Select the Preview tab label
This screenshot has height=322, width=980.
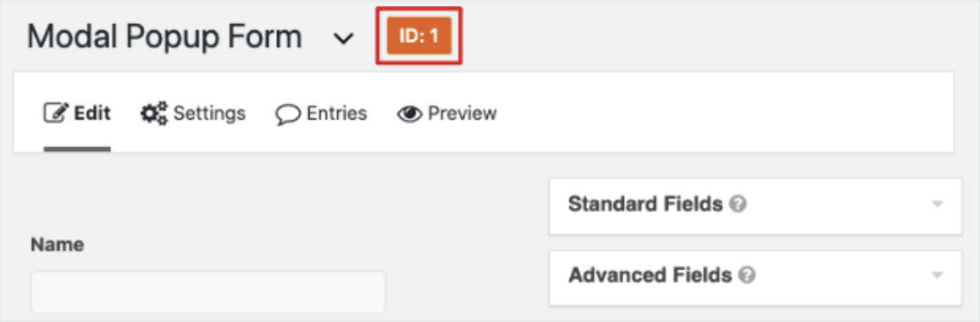click(x=462, y=113)
